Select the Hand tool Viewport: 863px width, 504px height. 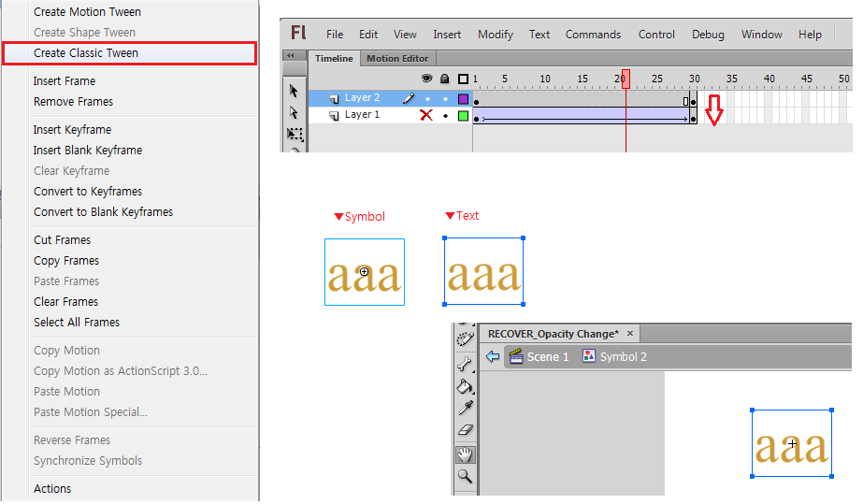[x=466, y=454]
